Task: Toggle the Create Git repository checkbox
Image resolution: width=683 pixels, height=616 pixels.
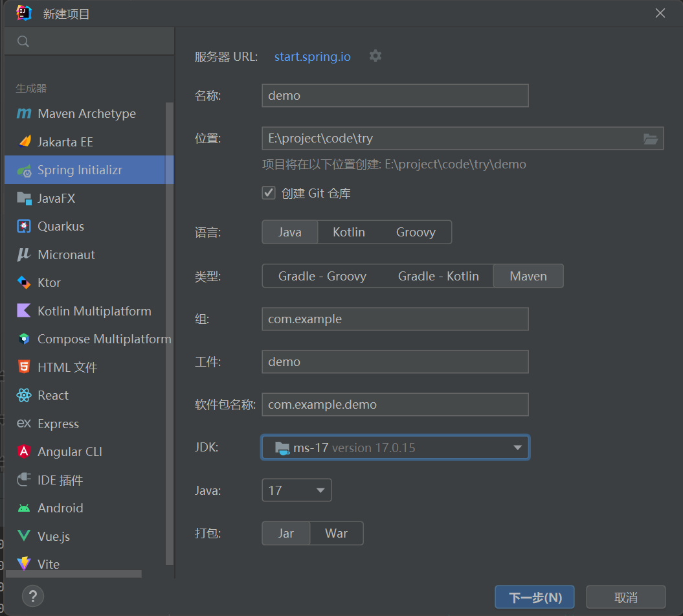Action: [269, 192]
